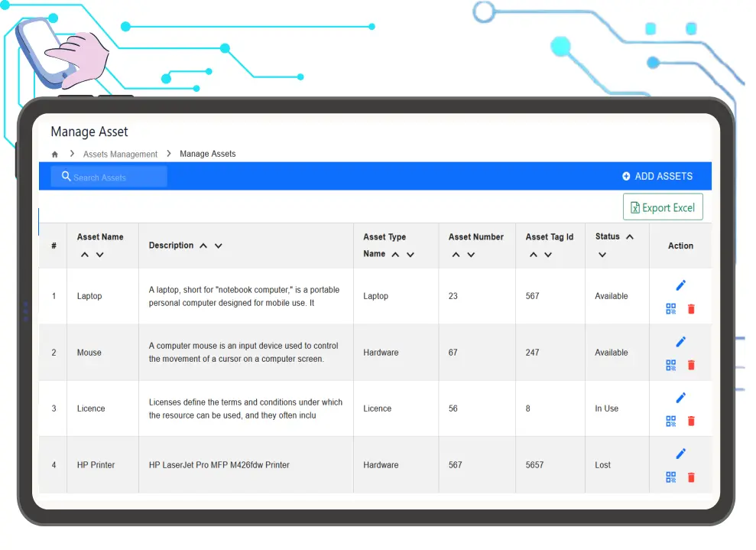Edit the Licence asset with pencil icon
This screenshot has height=550, width=756.
(x=681, y=398)
